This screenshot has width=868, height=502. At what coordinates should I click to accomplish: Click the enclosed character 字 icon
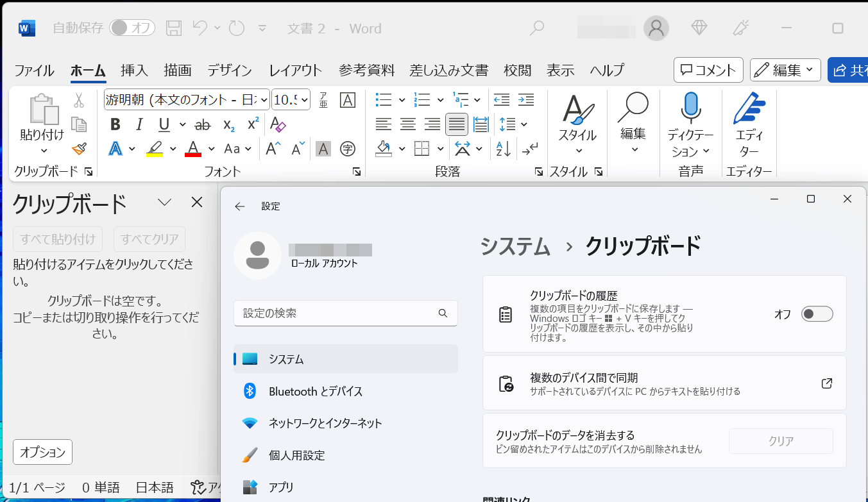click(x=348, y=149)
